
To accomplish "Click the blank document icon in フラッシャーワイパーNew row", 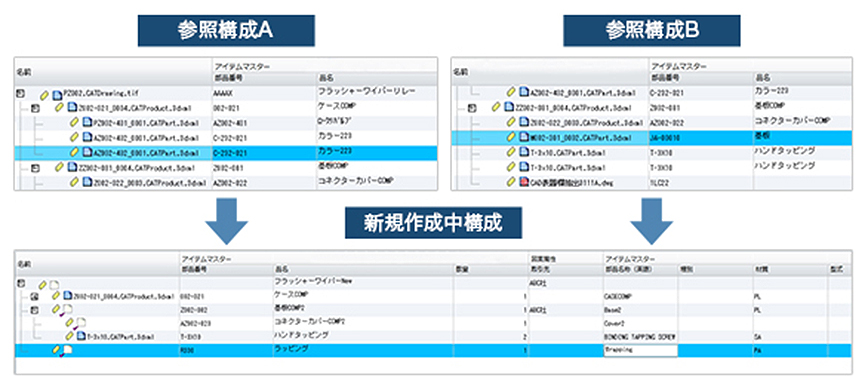I will (54, 284).
